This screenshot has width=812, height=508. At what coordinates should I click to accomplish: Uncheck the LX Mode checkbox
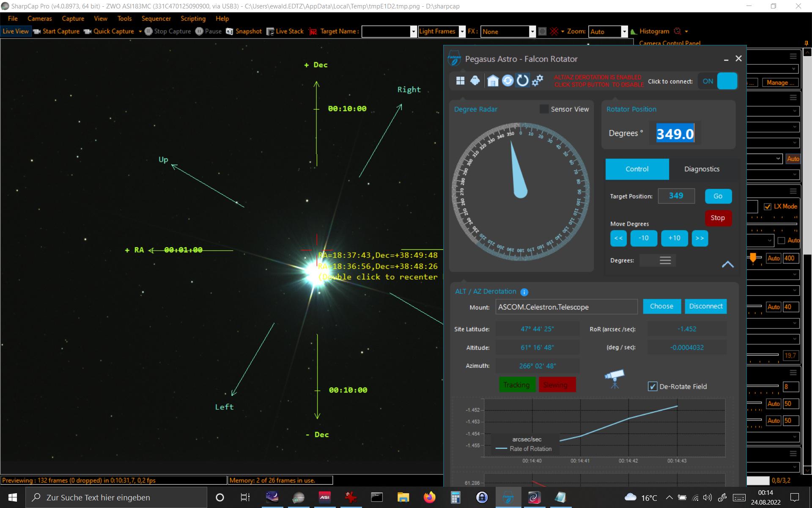coord(768,207)
